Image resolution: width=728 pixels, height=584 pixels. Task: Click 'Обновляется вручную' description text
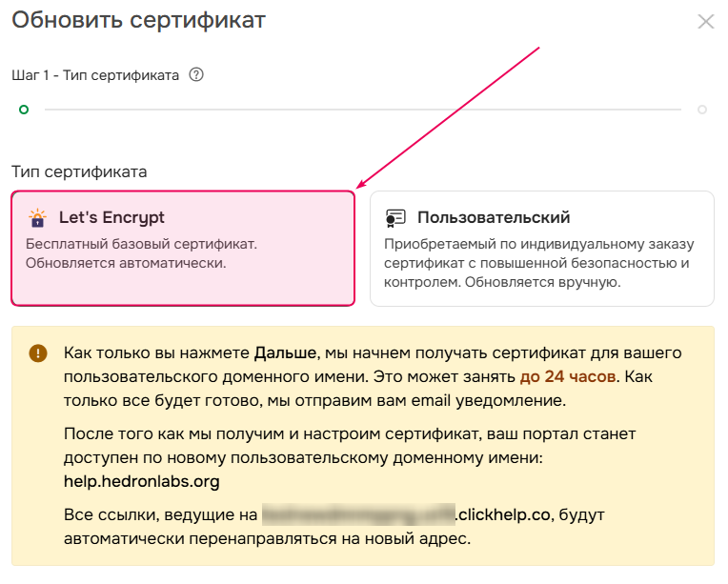543,282
